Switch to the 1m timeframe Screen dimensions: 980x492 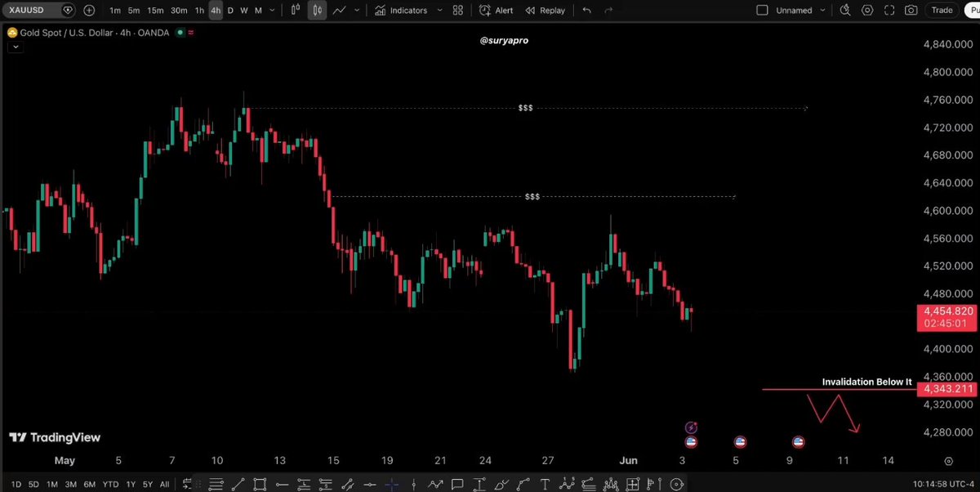point(115,11)
